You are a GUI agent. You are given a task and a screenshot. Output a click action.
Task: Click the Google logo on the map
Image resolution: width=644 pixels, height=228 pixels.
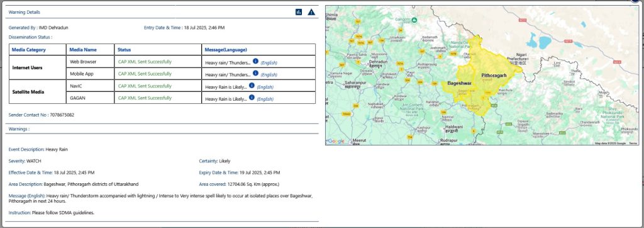pyautogui.click(x=336, y=141)
